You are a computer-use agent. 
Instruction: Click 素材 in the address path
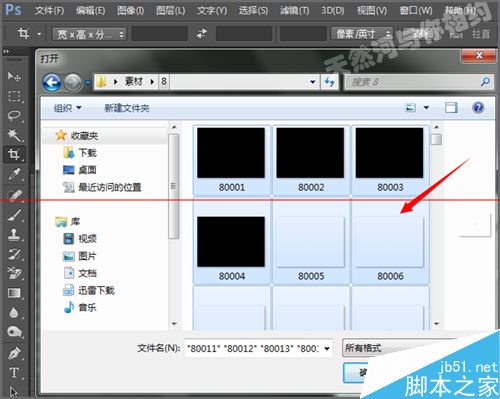(x=134, y=81)
